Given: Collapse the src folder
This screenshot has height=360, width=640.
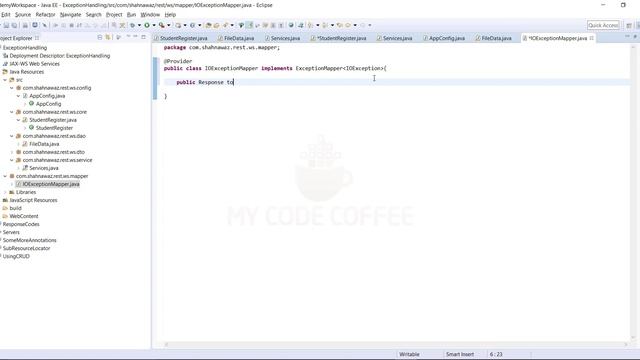Looking at the screenshot, I should tap(5, 80).
